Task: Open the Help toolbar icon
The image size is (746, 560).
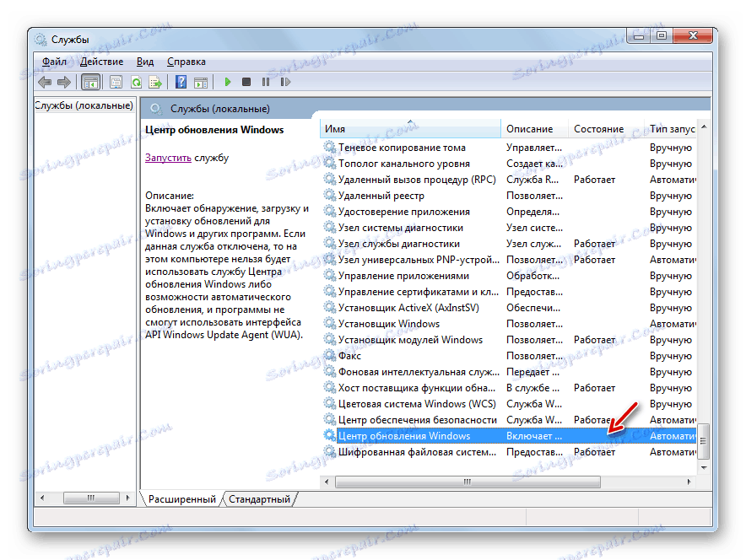Action: (181, 83)
